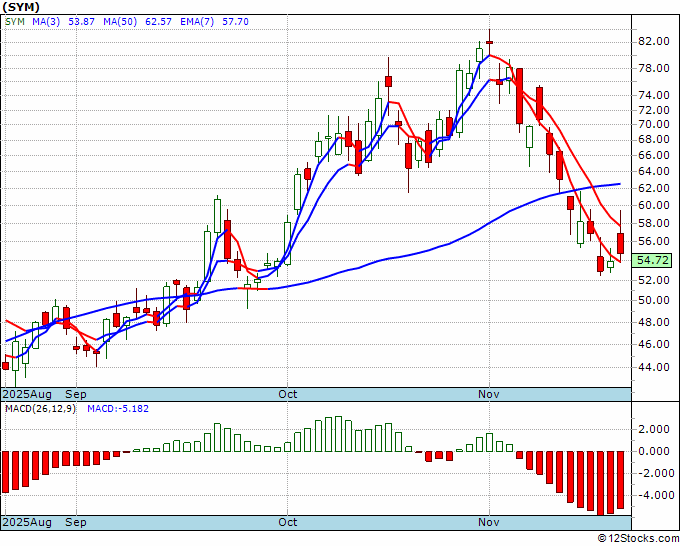Click the highest red candlestick above 82.00
The image size is (680, 546).
pos(490,42)
